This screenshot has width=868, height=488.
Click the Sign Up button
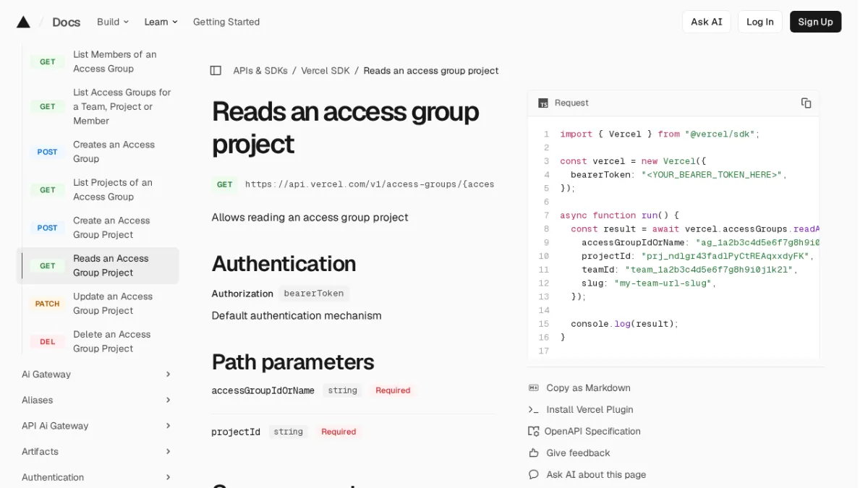click(x=815, y=22)
